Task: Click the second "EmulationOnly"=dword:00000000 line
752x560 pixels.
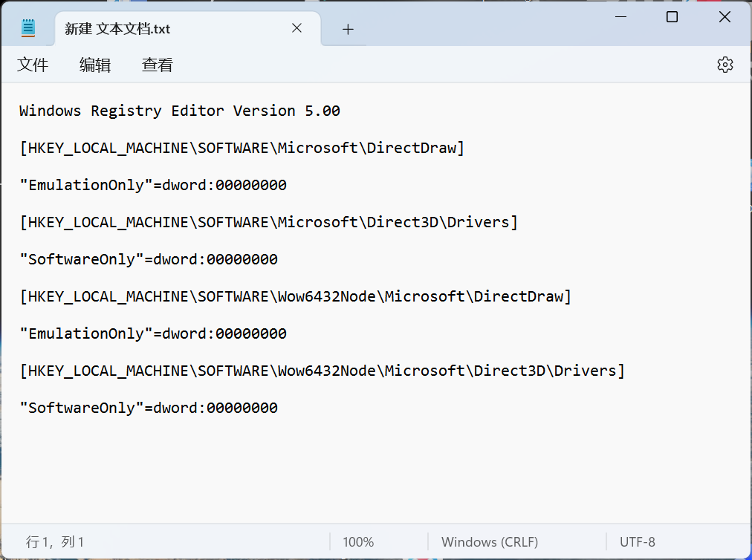Action: pos(154,333)
